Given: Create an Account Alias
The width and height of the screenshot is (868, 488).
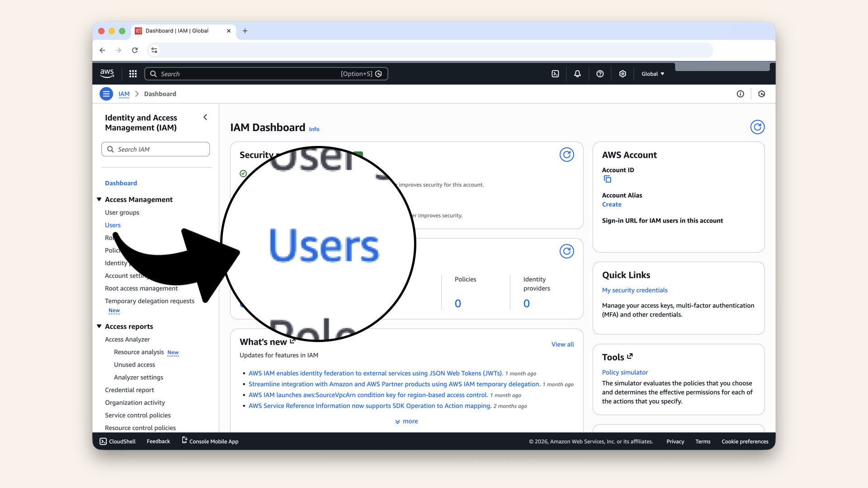Looking at the screenshot, I should (612, 204).
